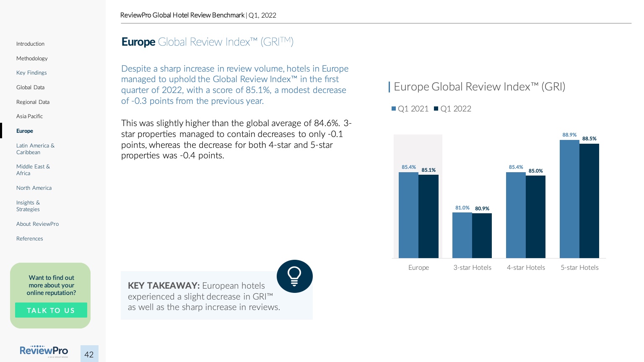Open the Introduction section
This screenshot has width=644, height=362.
pos(30,44)
